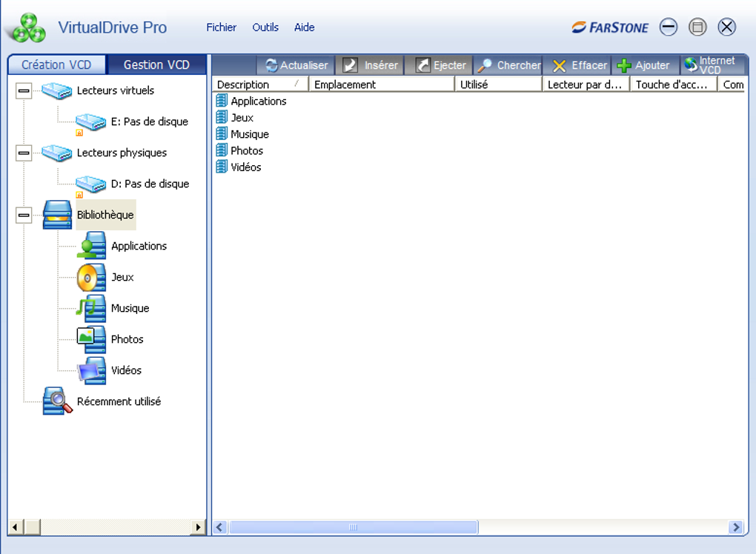Click the Jeux list row icon
This screenshot has height=554, width=756.
[x=222, y=117]
